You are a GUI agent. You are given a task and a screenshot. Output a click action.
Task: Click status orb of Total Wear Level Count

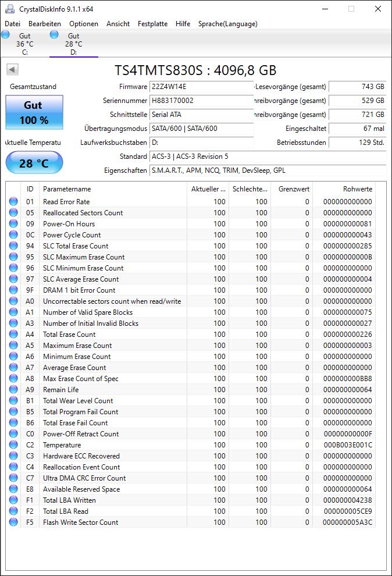13,400
